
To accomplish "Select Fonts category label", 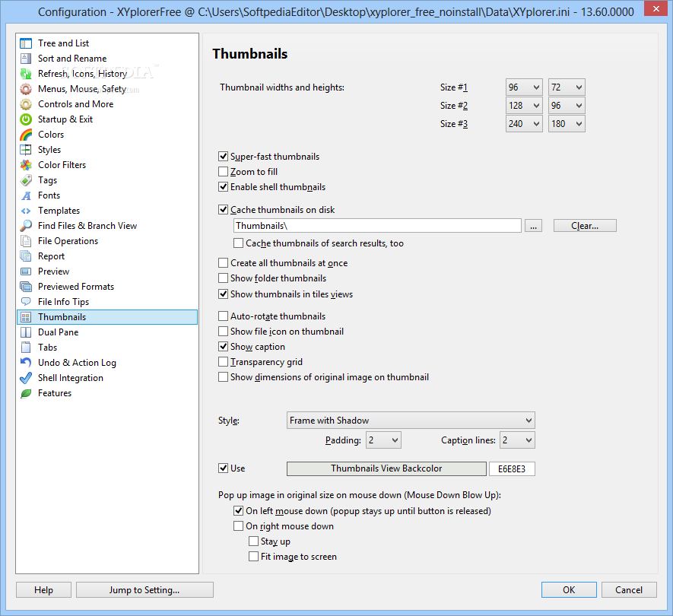I will point(49,195).
